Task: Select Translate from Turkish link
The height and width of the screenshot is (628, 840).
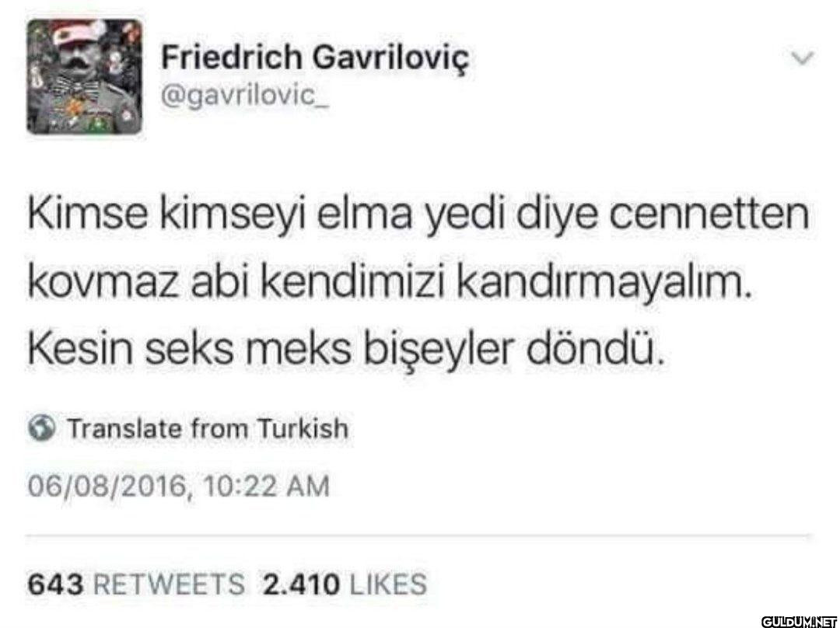Action: coord(208,428)
